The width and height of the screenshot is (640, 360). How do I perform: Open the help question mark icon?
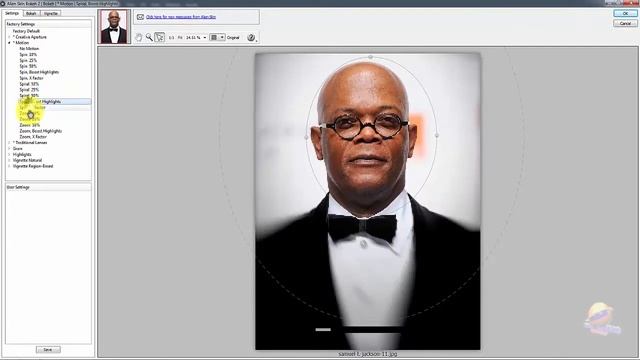251,38
